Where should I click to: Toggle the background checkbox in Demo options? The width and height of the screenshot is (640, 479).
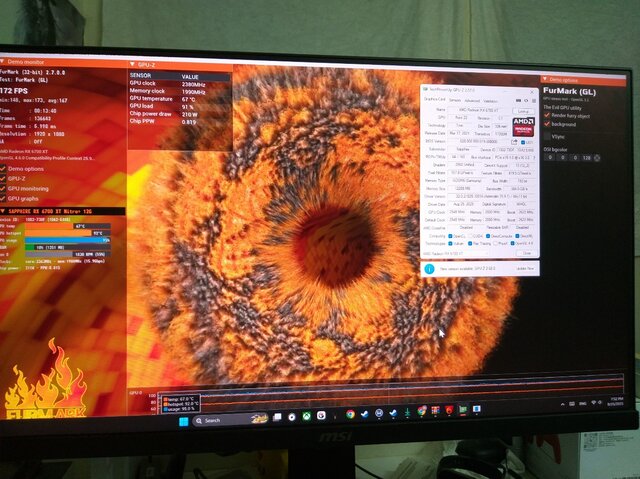(x=547, y=124)
